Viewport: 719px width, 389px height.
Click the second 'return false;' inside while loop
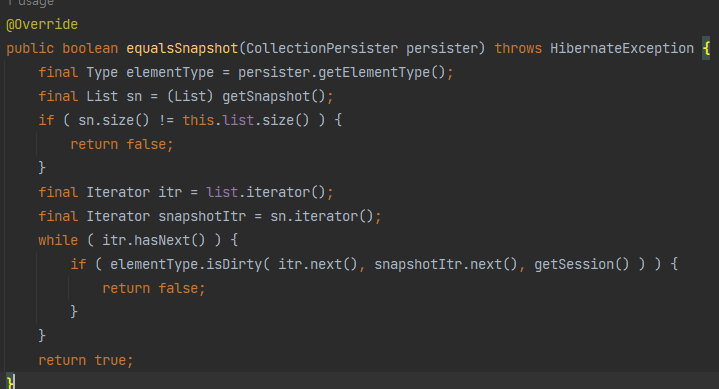point(154,288)
